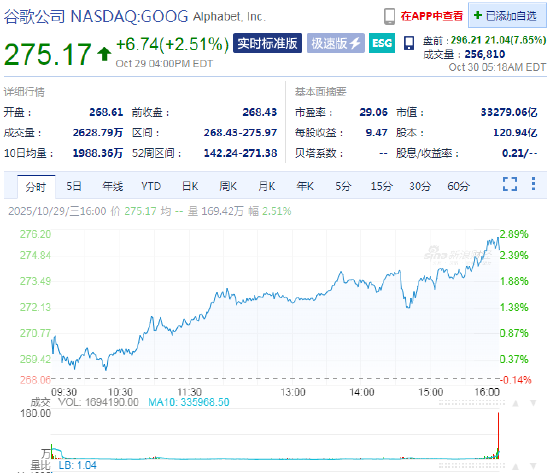Select the 年线 chart tab
This screenshot has height=473, width=550.
(113, 186)
